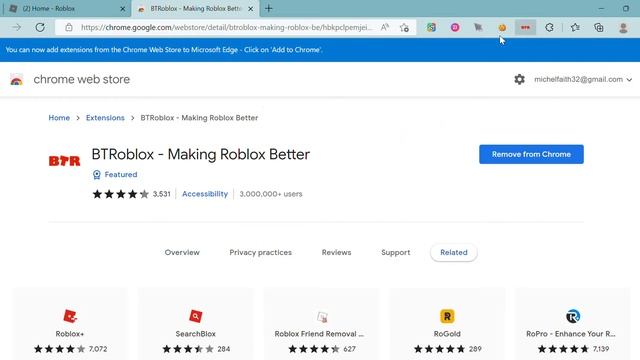Click the Roblox Friend Removal card title
The height and width of the screenshot is (360, 640).
(x=319, y=334)
